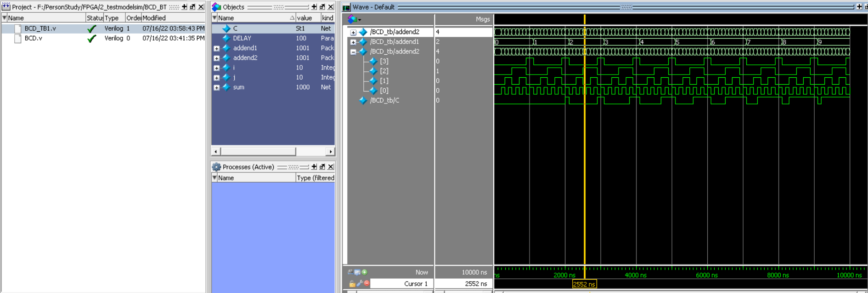Viewport: 868px width, 293px height.
Task: Expand addend1 in Objects panel
Action: click(216, 48)
